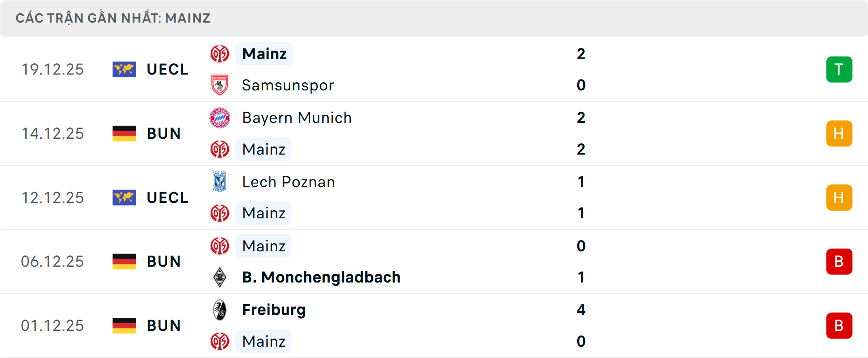This screenshot has height=358, width=868.
Task: Open the Samsunspor team link
Action: 288,85
